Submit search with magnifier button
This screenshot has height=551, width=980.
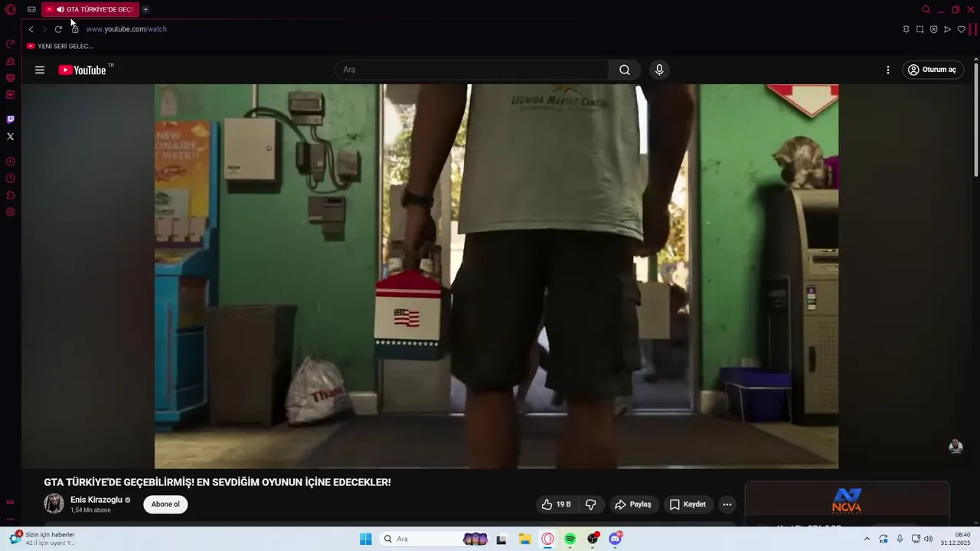pos(625,70)
